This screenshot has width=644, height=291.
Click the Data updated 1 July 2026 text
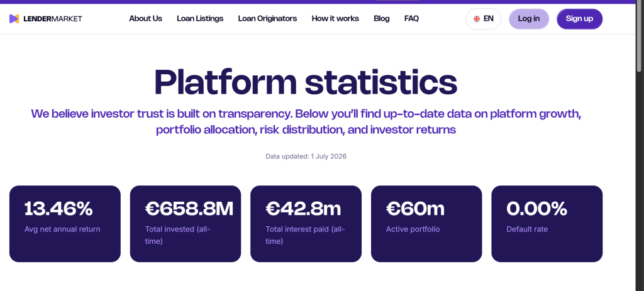click(306, 156)
